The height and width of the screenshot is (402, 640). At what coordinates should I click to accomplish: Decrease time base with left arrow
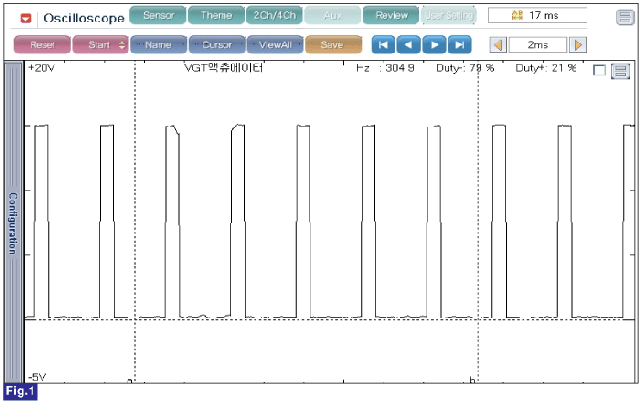tap(498, 45)
